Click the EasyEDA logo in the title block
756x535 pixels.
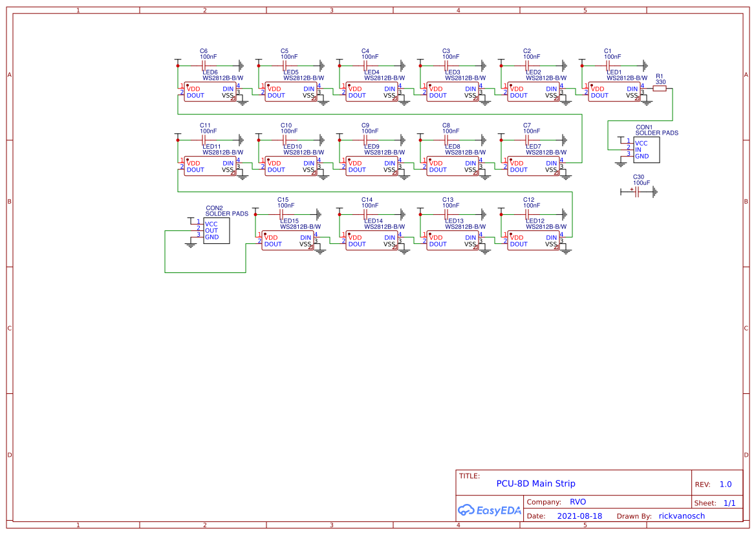click(x=490, y=510)
